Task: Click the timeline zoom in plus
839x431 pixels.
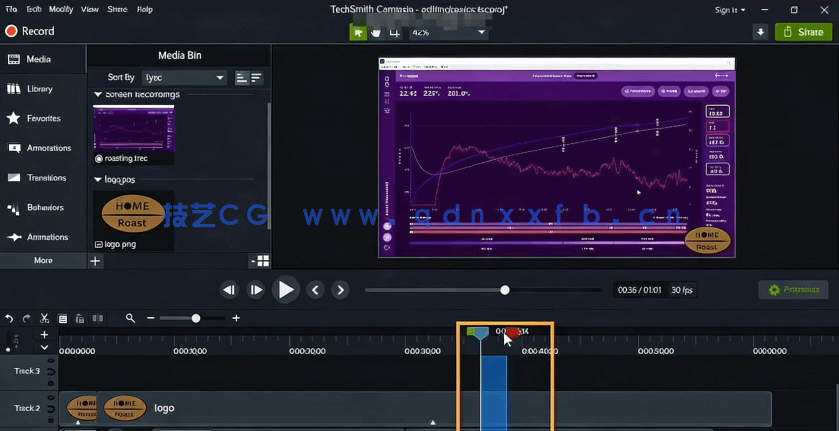Action: [236, 318]
